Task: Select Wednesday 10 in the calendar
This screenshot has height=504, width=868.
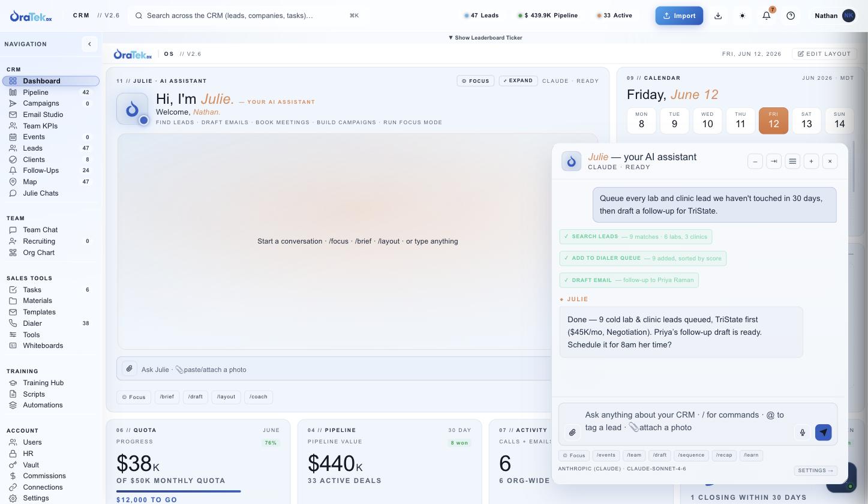Action: (x=707, y=121)
